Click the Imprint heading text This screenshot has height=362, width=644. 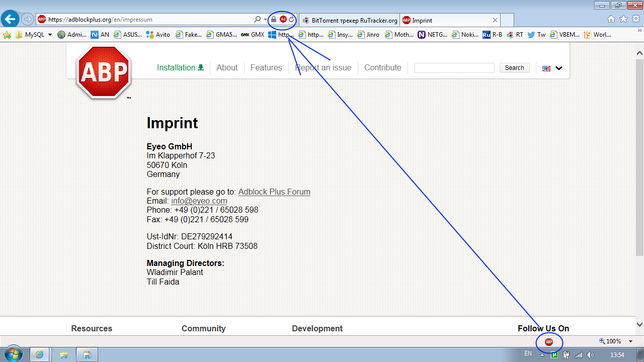click(172, 123)
